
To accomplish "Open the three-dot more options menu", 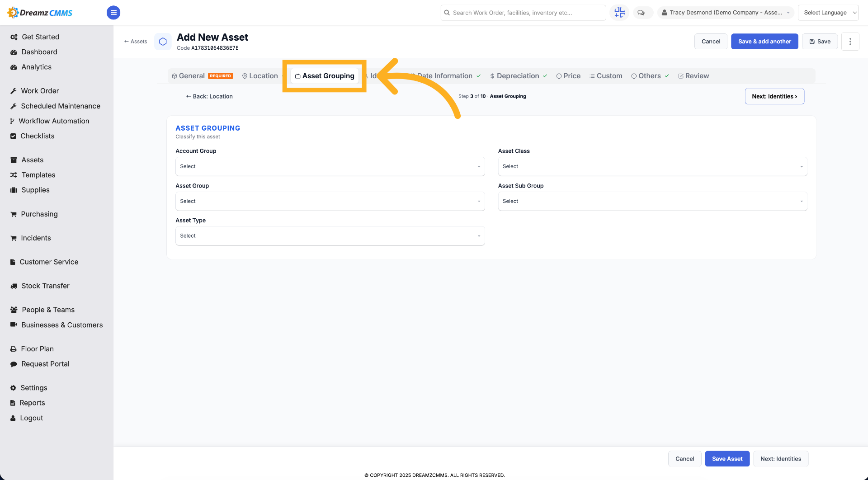I will (x=850, y=42).
